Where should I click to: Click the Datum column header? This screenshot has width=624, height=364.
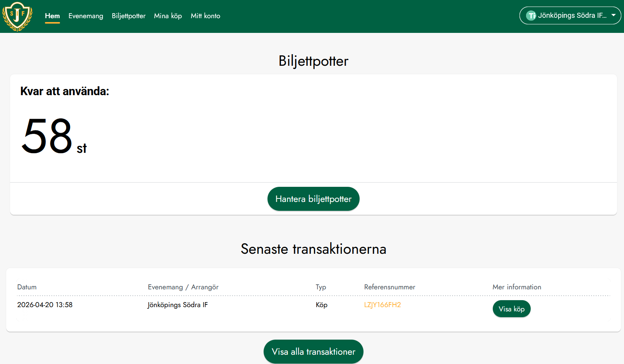(27, 287)
